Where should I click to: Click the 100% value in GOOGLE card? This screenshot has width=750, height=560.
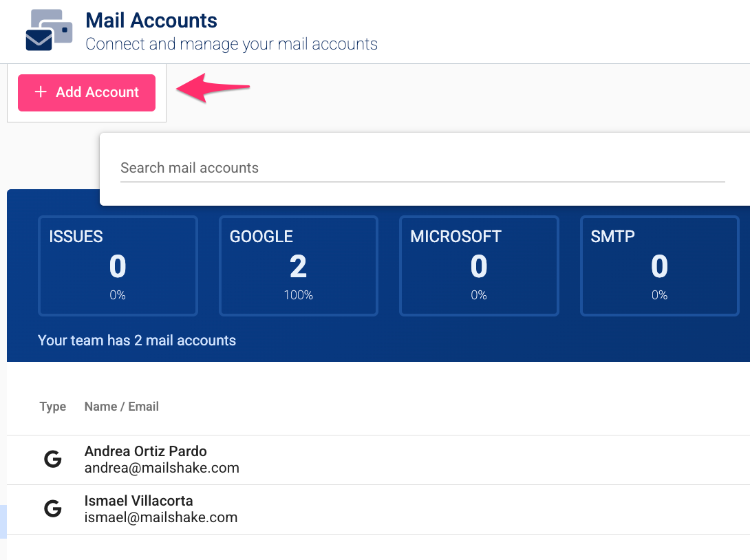299,295
